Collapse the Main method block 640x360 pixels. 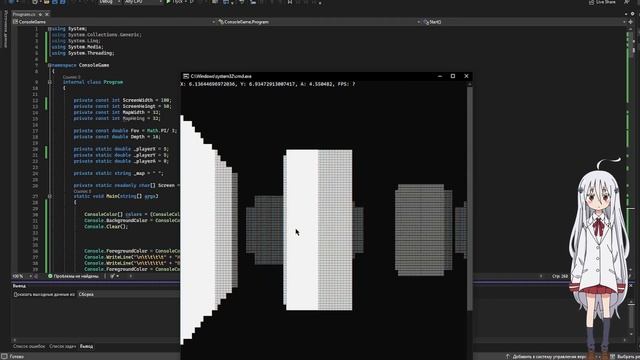(x=49, y=196)
